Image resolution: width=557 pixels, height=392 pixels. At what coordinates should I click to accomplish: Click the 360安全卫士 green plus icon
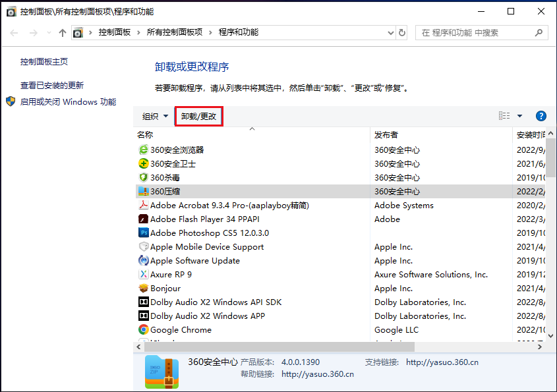pyautogui.click(x=143, y=163)
